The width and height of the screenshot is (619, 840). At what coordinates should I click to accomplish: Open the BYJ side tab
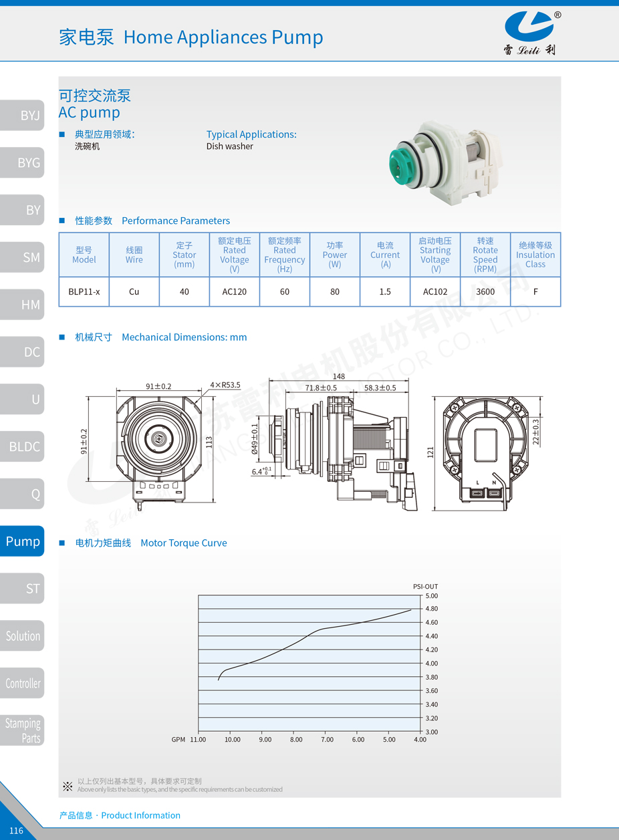tap(23, 116)
